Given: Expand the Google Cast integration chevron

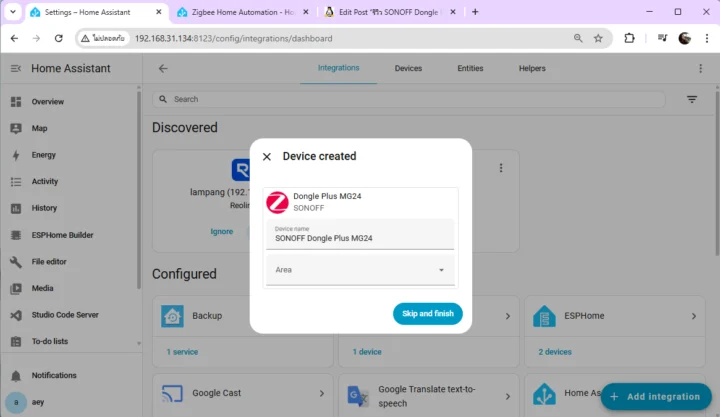Looking at the screenshot, I should pos(322,394).
